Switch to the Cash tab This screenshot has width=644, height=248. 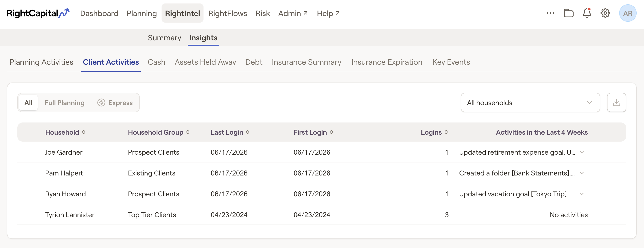click(x=156, y=62)
